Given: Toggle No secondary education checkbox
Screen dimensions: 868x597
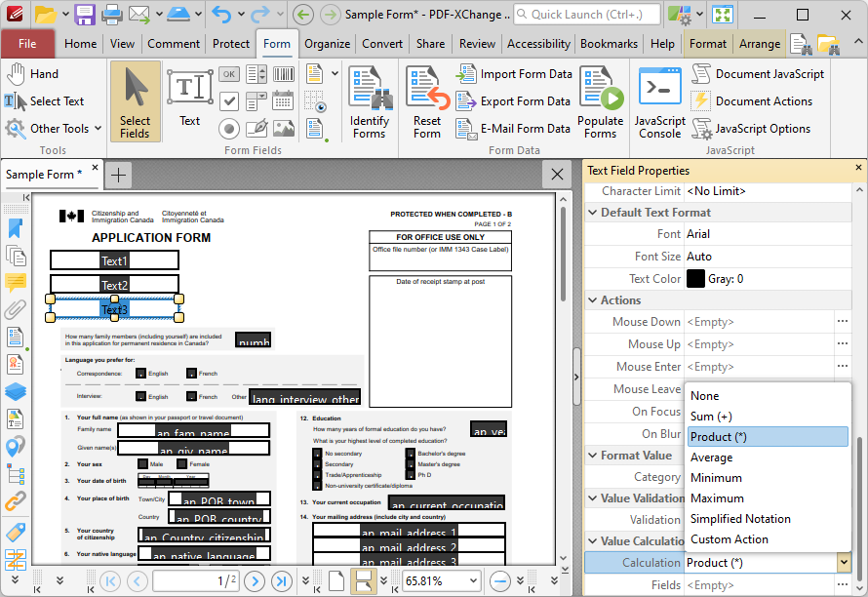Looking at the screenshot, I should click(317, 454).
